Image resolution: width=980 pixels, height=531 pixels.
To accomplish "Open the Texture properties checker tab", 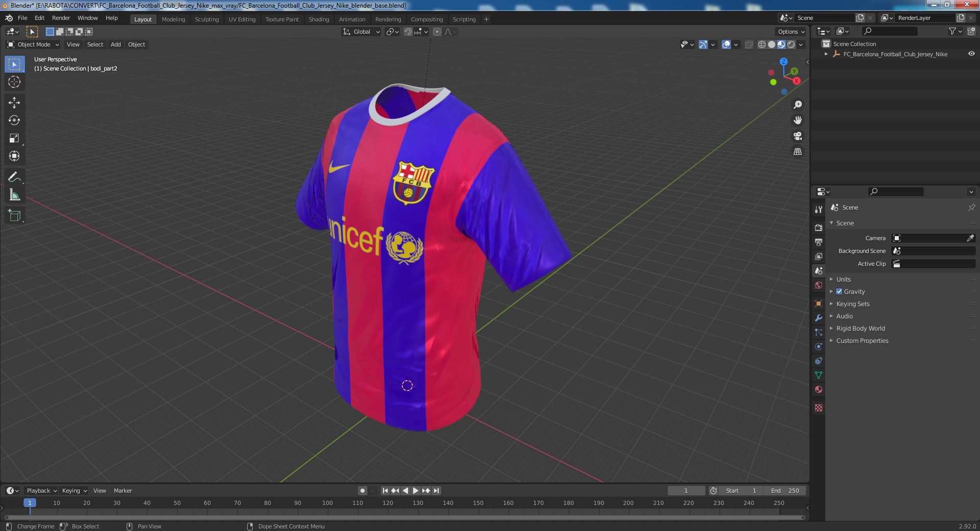I will tap(819, 408).
